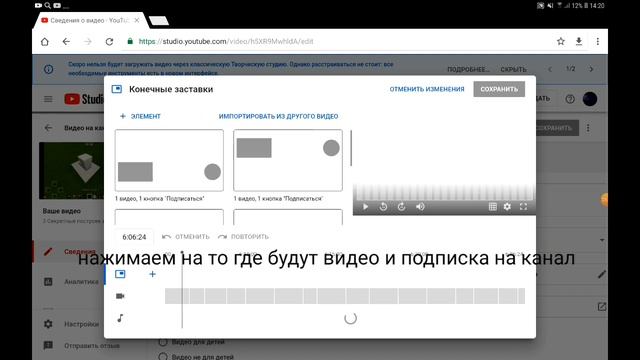Add element with timeline plus icon
Viewport: 640px width, 360px height.
152,274
